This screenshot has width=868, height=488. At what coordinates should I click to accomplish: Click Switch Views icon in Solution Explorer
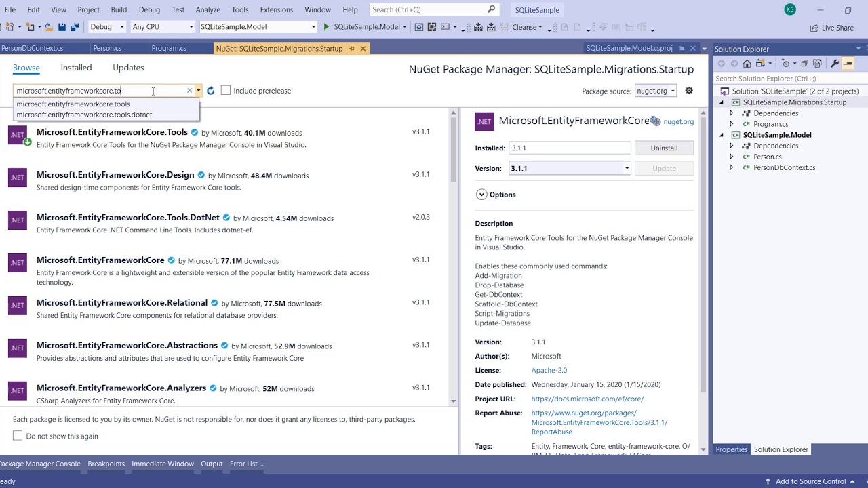[760, 64]
